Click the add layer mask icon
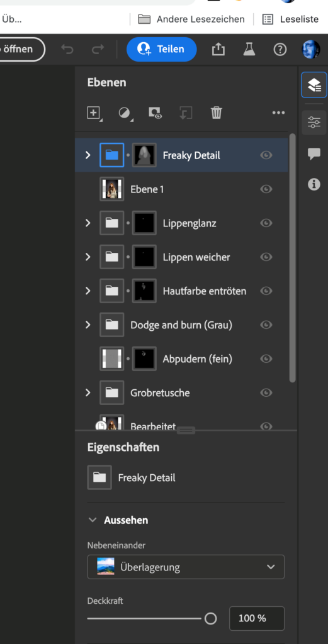Screen dimensions: 328x644 (x=155, y=113)
